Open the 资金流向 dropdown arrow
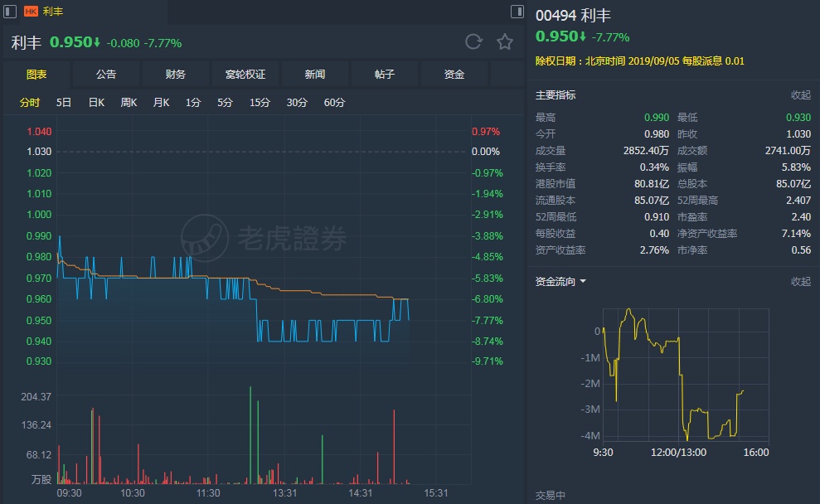 point(583,281)
